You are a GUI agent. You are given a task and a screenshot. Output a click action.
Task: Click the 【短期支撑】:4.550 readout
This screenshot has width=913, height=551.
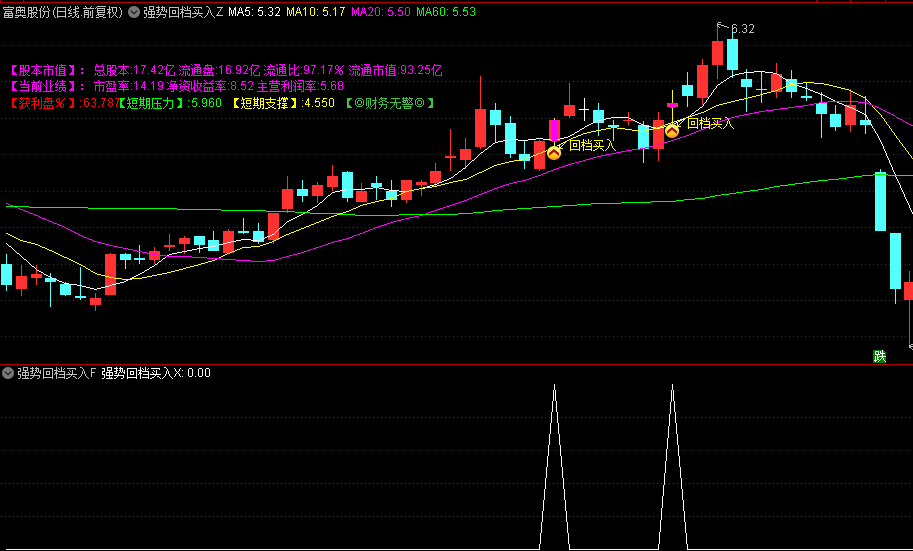point(283,103)
